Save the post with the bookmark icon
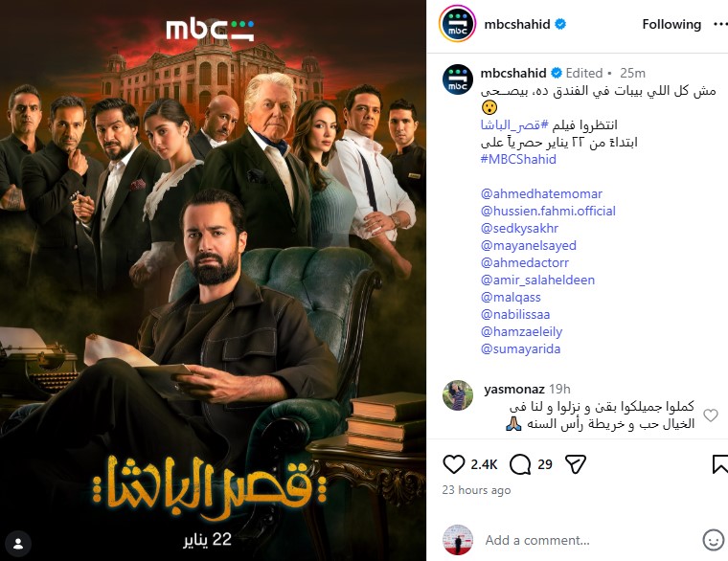Screen dimensions: 728x561 [x=720, y=464]
